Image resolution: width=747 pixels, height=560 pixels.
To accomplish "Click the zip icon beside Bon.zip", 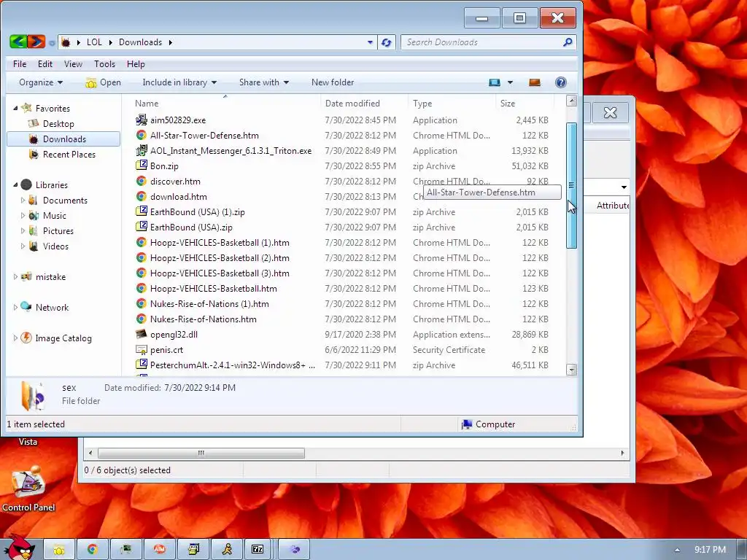I will (141, 166).
